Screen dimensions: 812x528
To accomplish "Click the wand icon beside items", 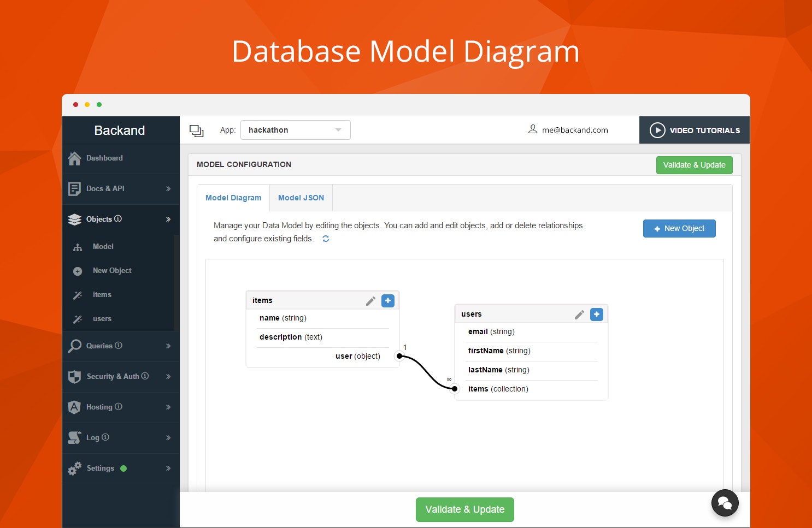I will coord(78,295).
